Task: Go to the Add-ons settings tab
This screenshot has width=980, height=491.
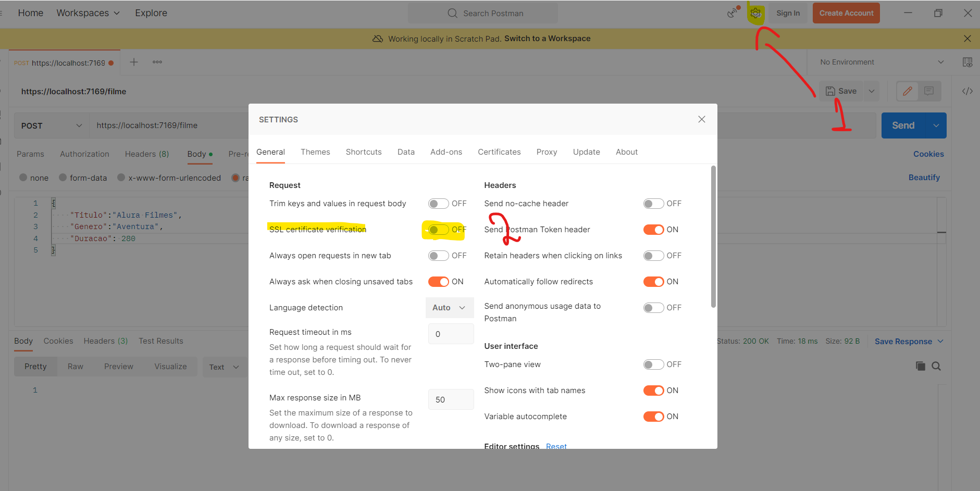Action: 446,152
